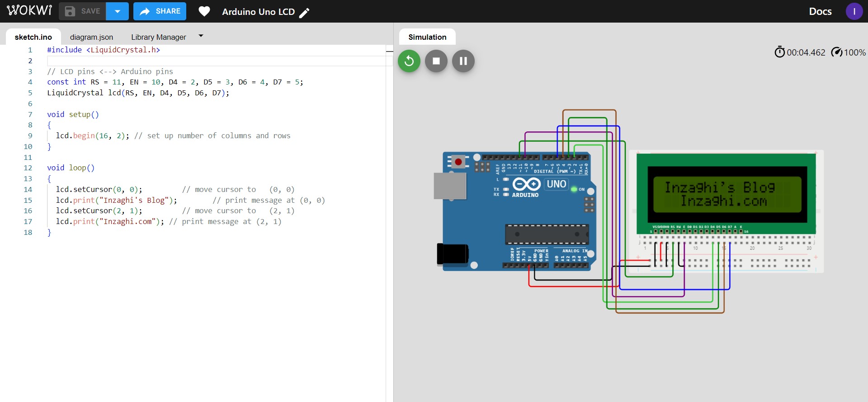
Task: Click the include LiquidCrystal.h line
Action: 104,50
